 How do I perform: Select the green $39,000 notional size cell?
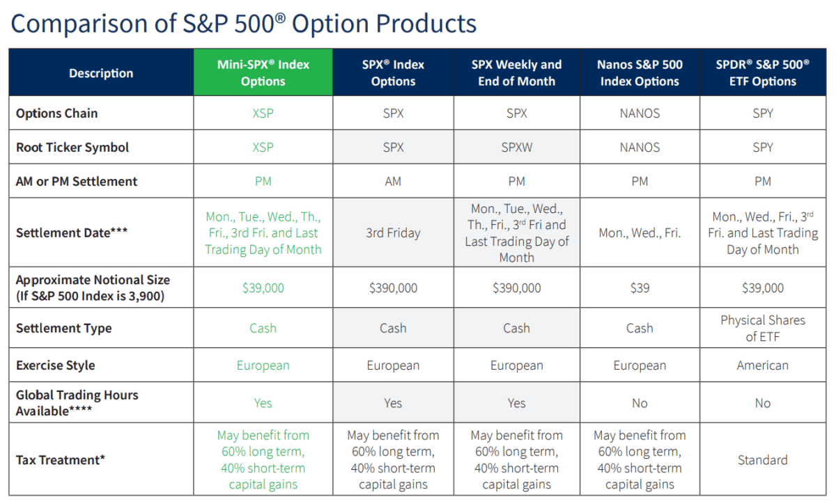coord(263,288)
